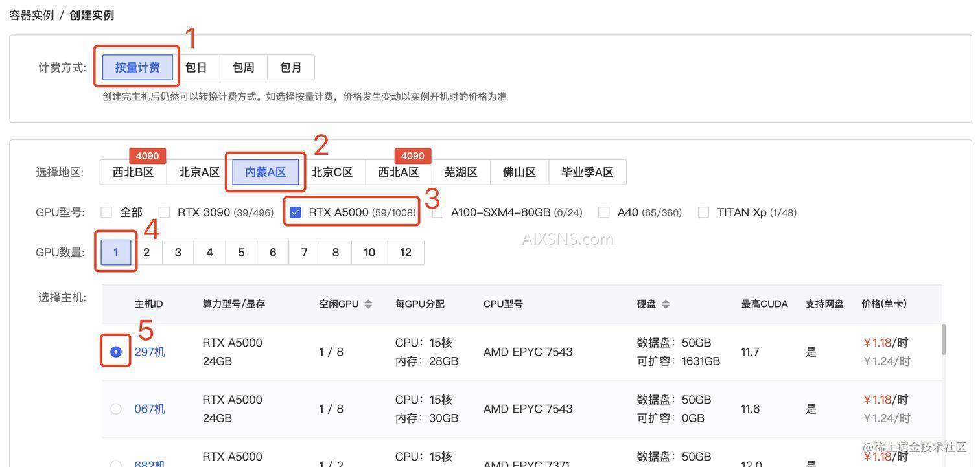Uncheck the RTX A5000 checkbox
980x467 pixels.
point(294,211)
